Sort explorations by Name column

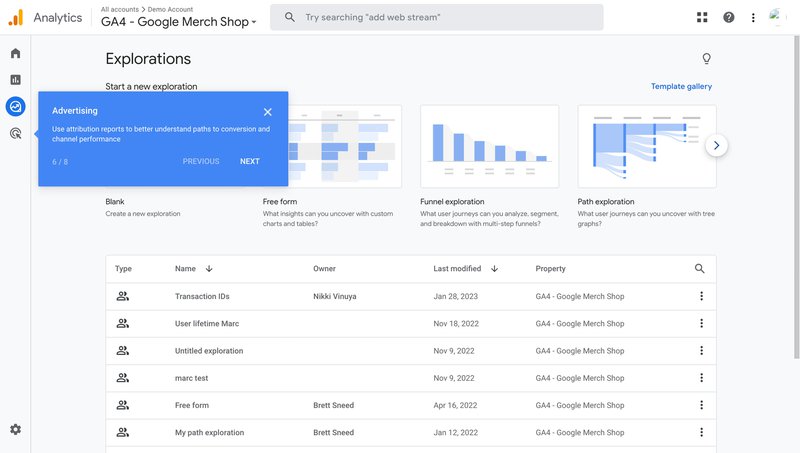coord(186,269)
